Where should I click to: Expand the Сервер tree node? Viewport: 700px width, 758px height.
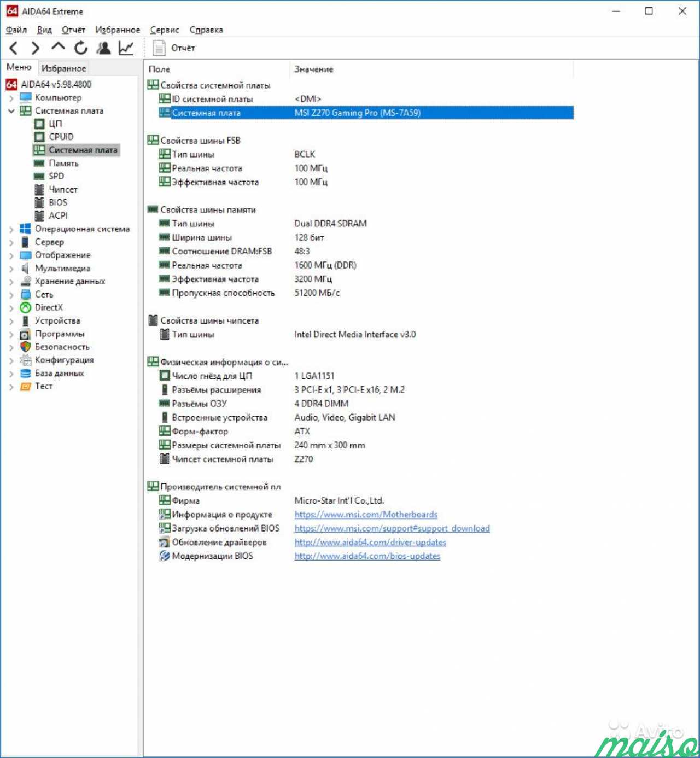11,243
